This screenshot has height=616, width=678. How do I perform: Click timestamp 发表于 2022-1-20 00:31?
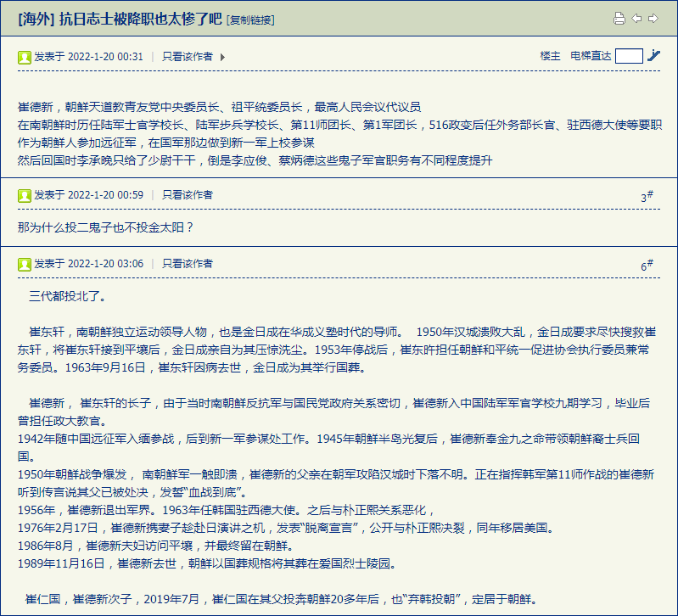[88, 57]
